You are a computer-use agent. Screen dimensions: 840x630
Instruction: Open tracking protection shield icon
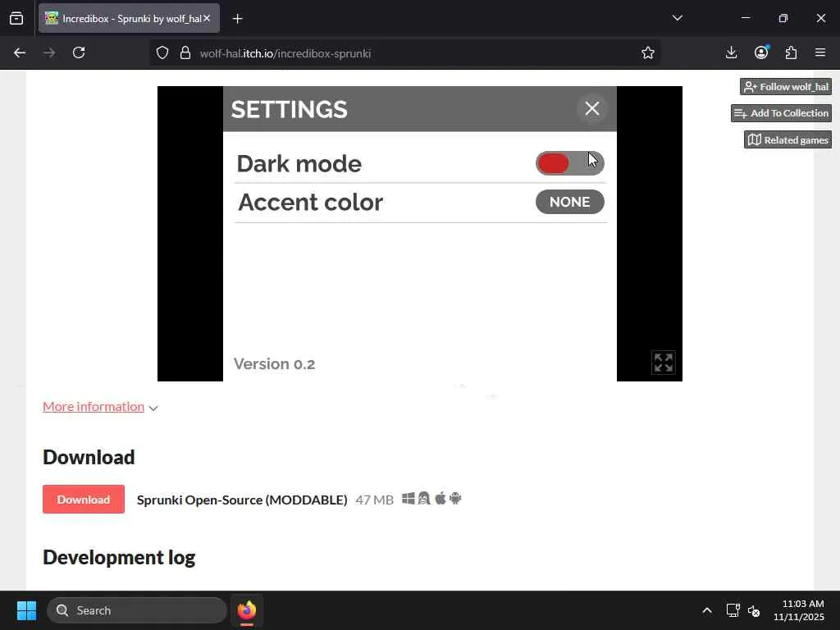[x=162, y=53]
